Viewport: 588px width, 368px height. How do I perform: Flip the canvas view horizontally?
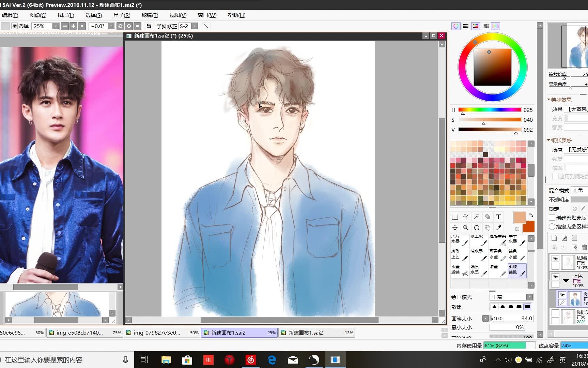(149, 26)
